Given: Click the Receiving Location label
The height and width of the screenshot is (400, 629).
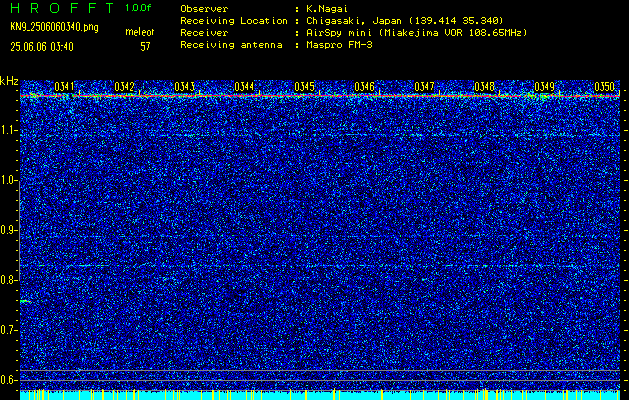Looking at the screenshot, I should (234, 20).
